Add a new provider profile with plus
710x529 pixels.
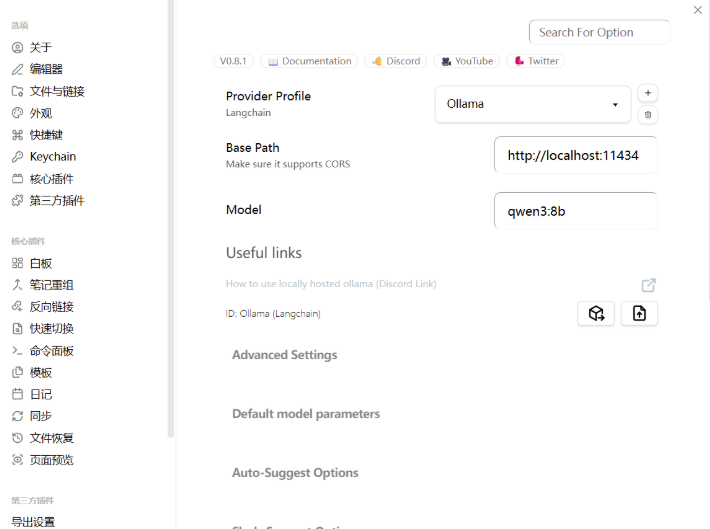tap(648, 93)
